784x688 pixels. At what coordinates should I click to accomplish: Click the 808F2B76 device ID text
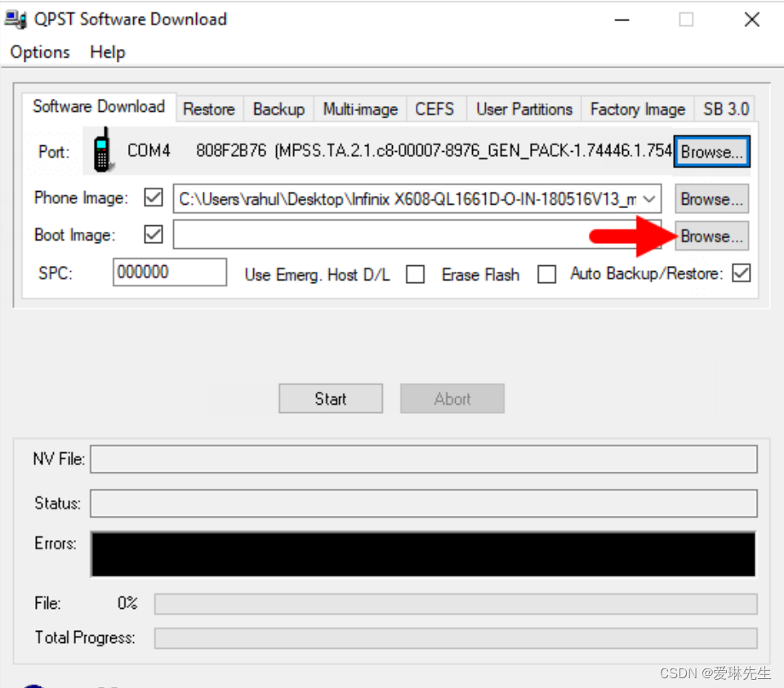[x=231, y=150]
